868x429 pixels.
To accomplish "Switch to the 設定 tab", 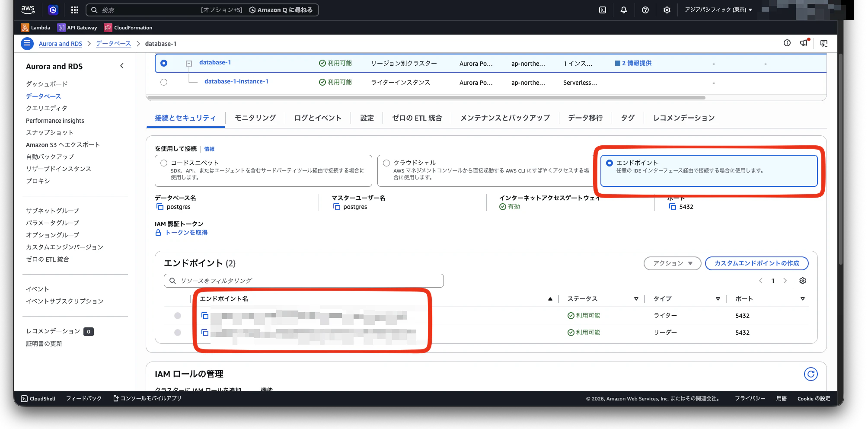I will point(367,118).
